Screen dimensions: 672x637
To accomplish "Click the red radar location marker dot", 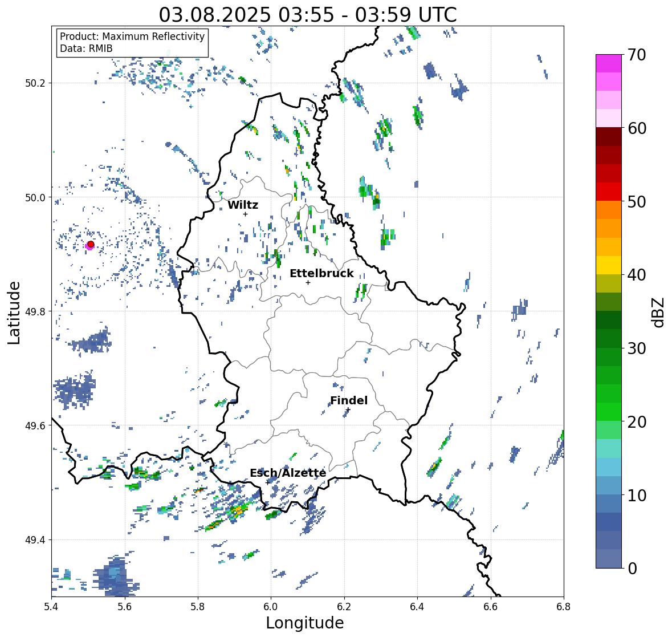I will click(91, 244).
